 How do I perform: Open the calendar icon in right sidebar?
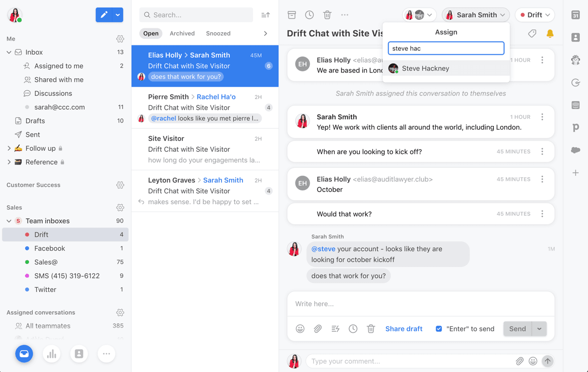pos(576,15)
